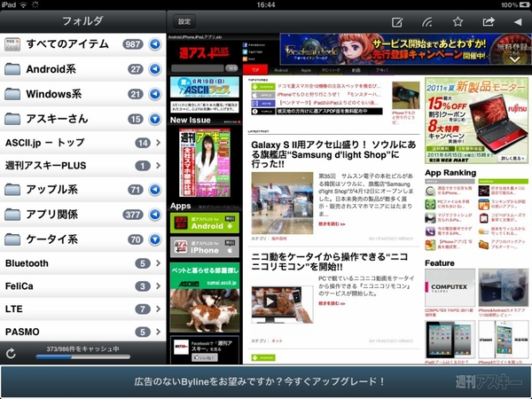Select the TOP tab on the webpage
This screenshot has height=399, width=532.
255,70
